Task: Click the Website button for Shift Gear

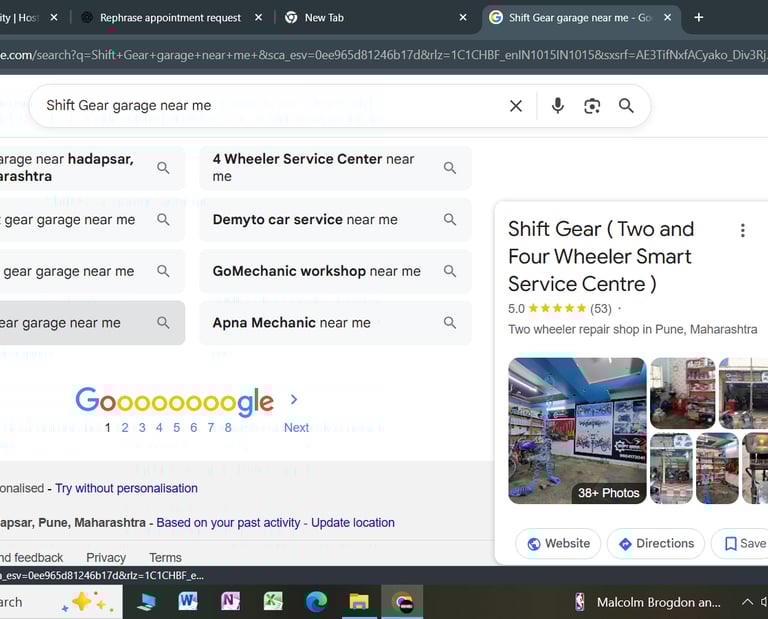Action: [x=558, y=544]
